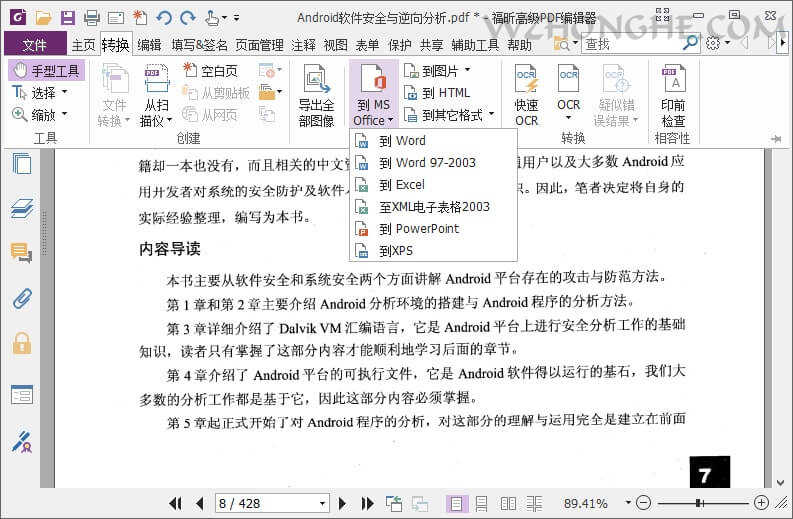Go to the next page arrow
The width and height of the screenshot is (793, 519).
(x=340, y=503)
